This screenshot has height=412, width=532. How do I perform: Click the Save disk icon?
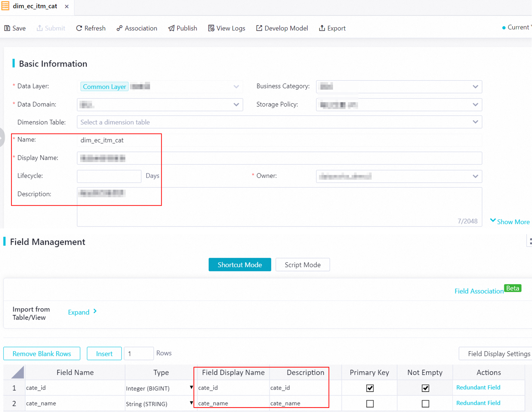tap(7, 28)
